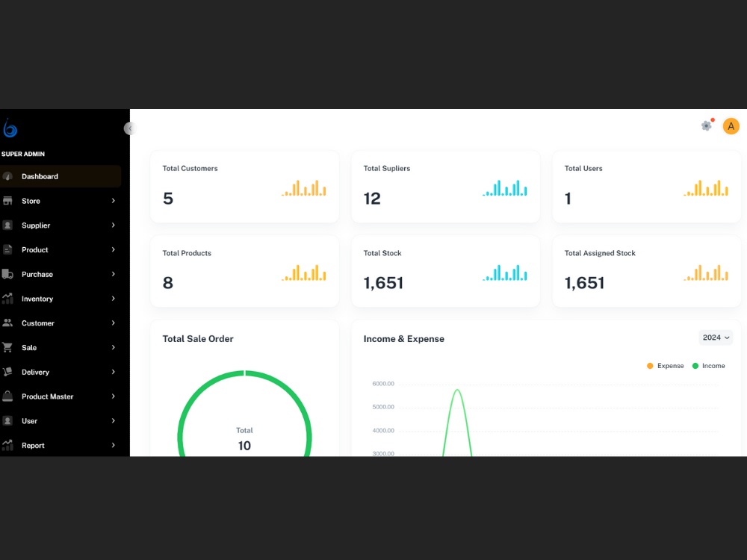
Task: Open settings gear with notification dot
Action: [x=707, y=125]
